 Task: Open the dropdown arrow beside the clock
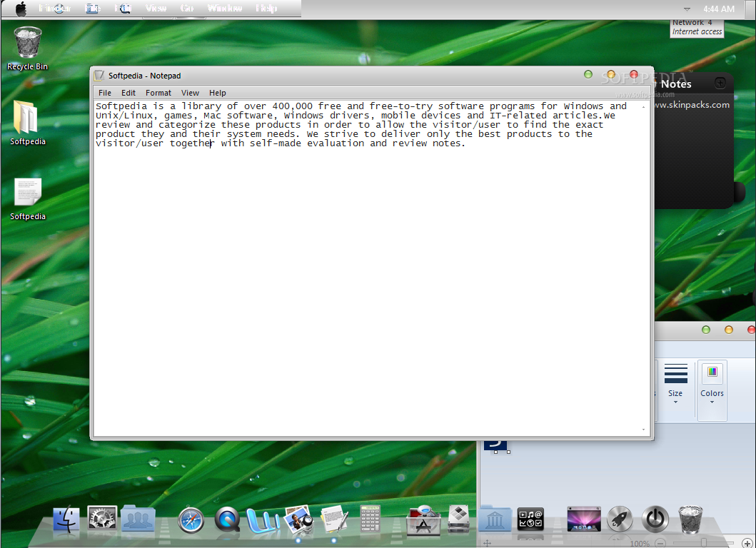687,9
